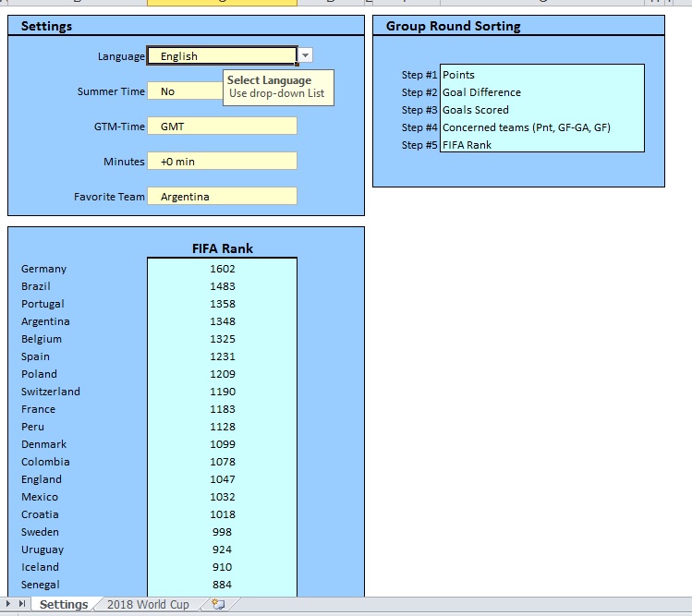Click the Step #1 Points cell
Image resolution: width=692 pixels, height=616 pixels.
[x=542, y=74]
